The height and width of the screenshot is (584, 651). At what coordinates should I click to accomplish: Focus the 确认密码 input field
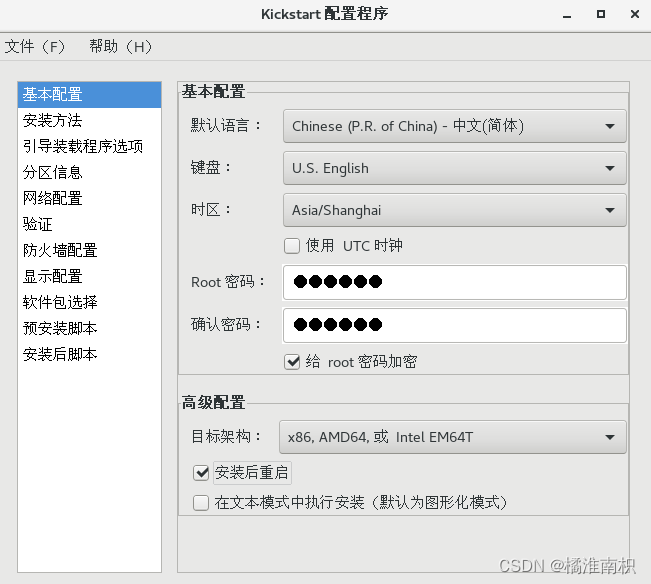(455, 325)
